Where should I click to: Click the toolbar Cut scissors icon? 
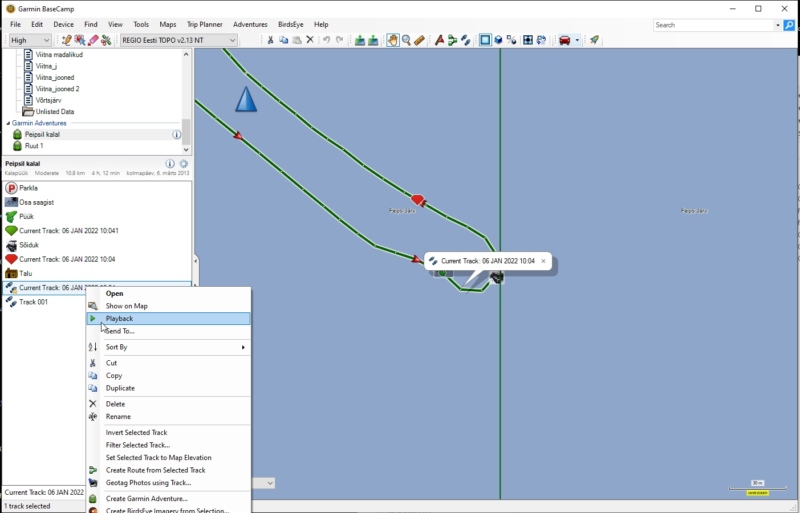pos(270,40)
